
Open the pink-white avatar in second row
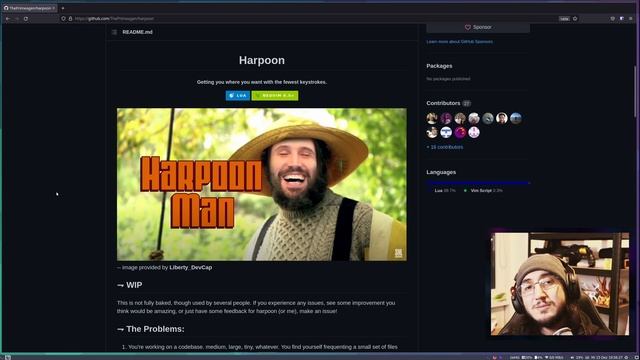tap(474, 132)
